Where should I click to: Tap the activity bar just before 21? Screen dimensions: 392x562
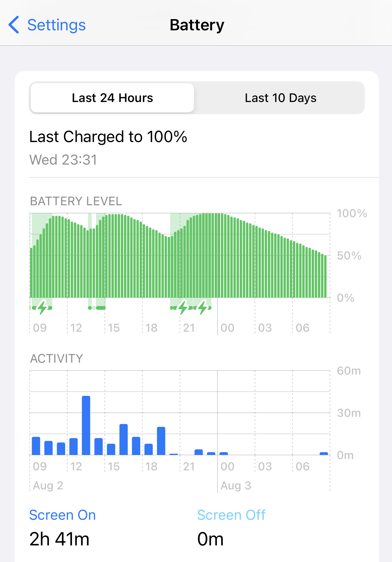174,454
